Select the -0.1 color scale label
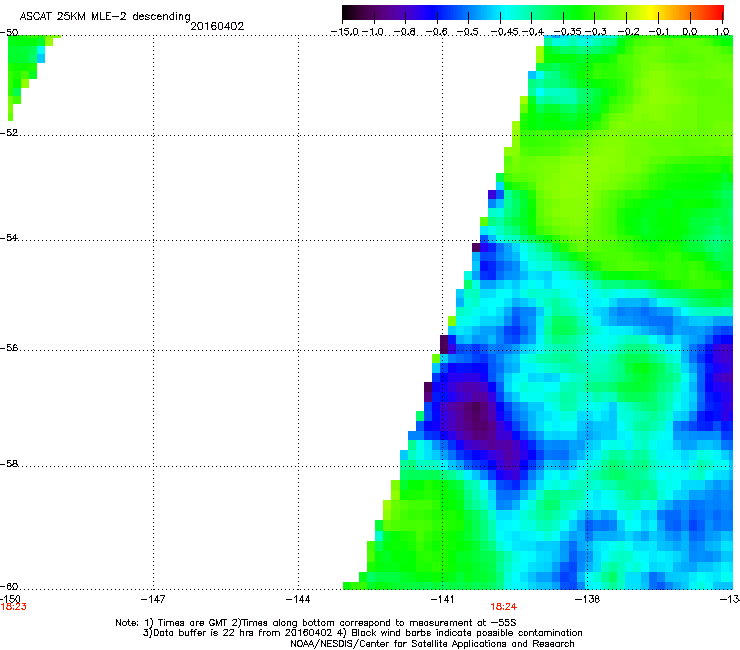The image size is (740, 650). coord(659,32)
